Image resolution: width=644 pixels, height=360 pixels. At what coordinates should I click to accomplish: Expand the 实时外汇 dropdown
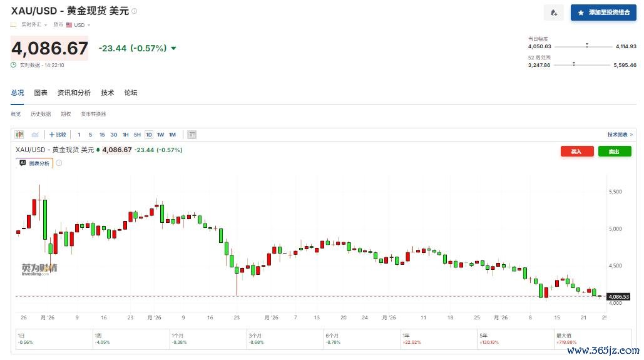pos(34,24)
